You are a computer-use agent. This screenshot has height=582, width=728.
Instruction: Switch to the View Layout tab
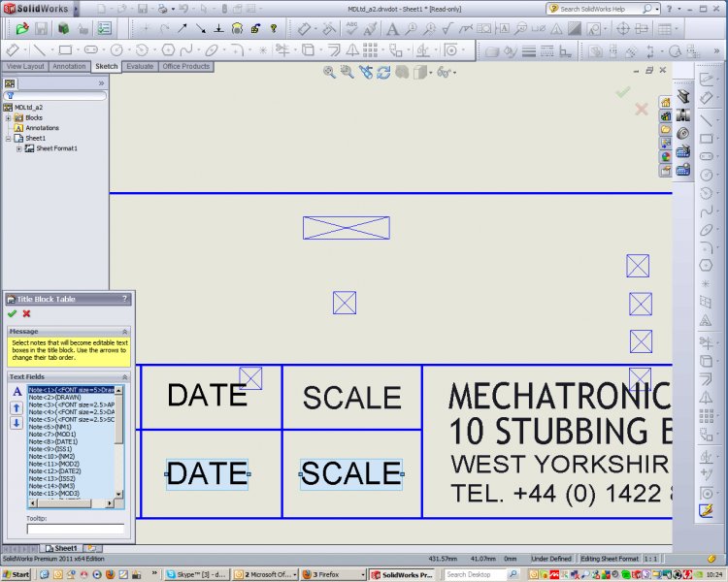click(x=25, y=66)
